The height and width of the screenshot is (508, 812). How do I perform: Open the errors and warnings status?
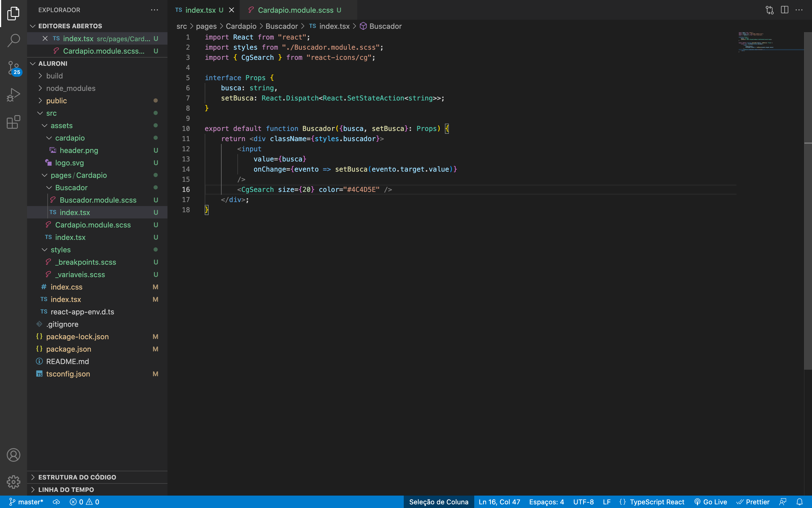(x=85, y=502)
